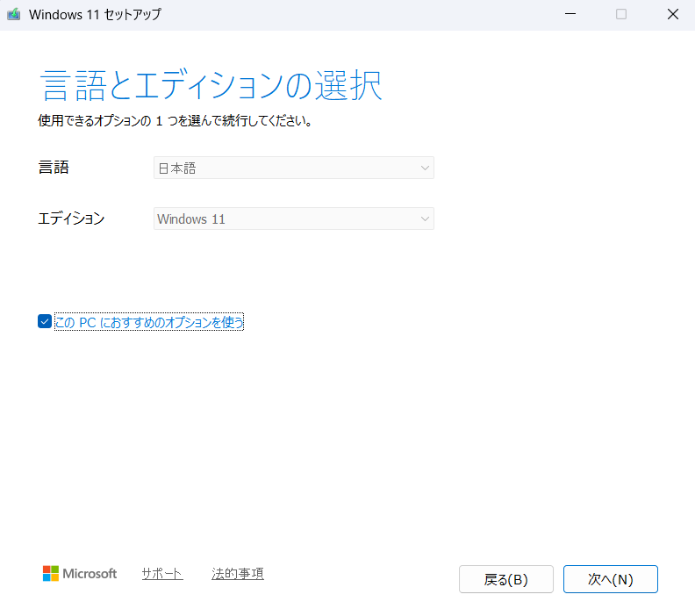Screen dimensions: 695x616
Task: Close the Windows 11 setup window
Action: tap(673, 14)
